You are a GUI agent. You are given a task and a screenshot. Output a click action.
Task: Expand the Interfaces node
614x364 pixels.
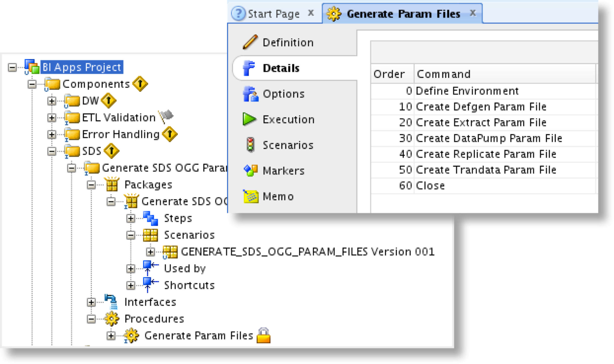tap(91, 302)
